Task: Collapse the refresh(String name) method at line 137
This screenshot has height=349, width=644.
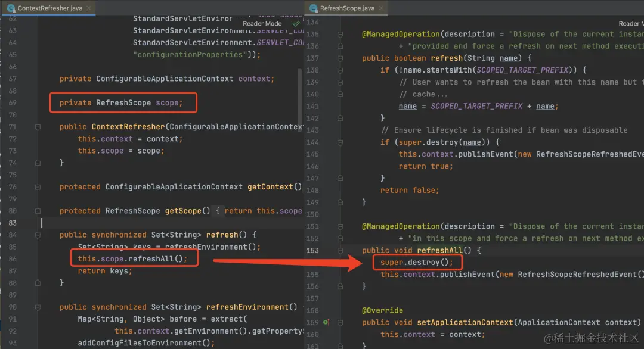Action: pyautogui.click(x=340, y=58)
